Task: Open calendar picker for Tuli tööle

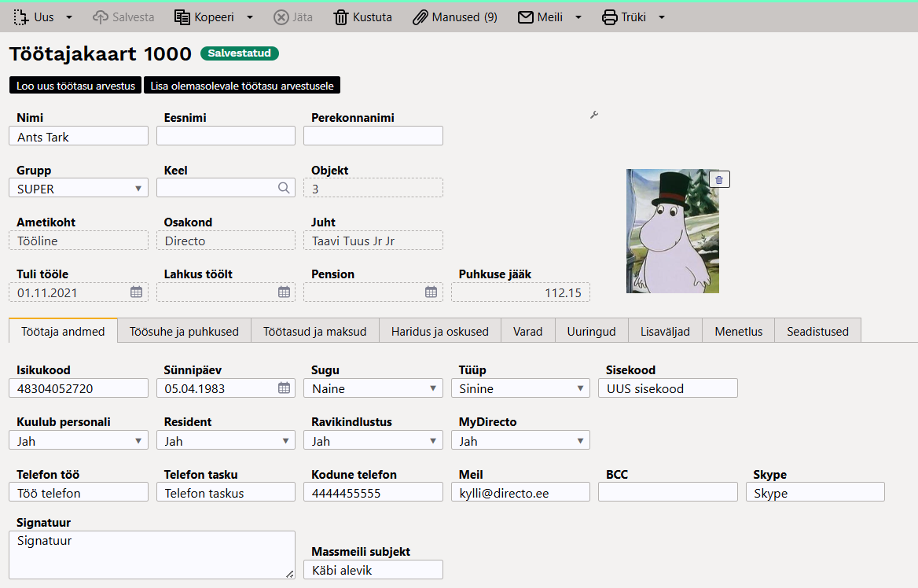Action: pyautogui.click(x=136, y=292)
